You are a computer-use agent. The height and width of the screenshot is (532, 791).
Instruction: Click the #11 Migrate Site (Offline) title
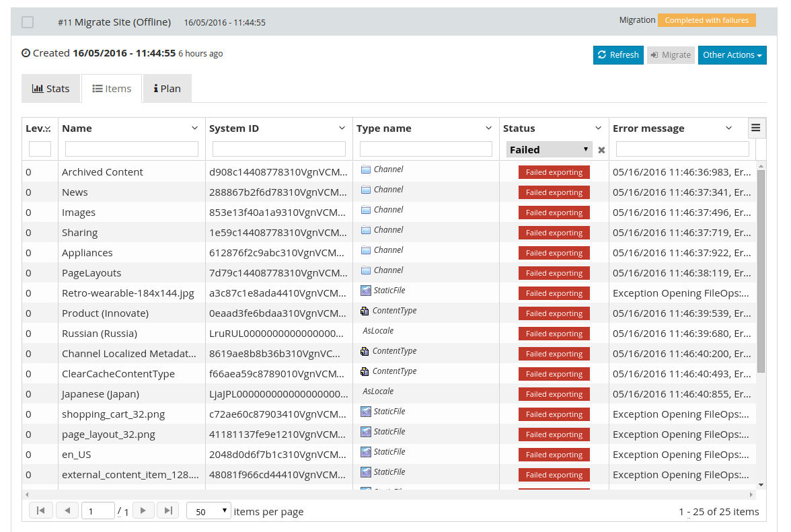[x=114, y=22]
